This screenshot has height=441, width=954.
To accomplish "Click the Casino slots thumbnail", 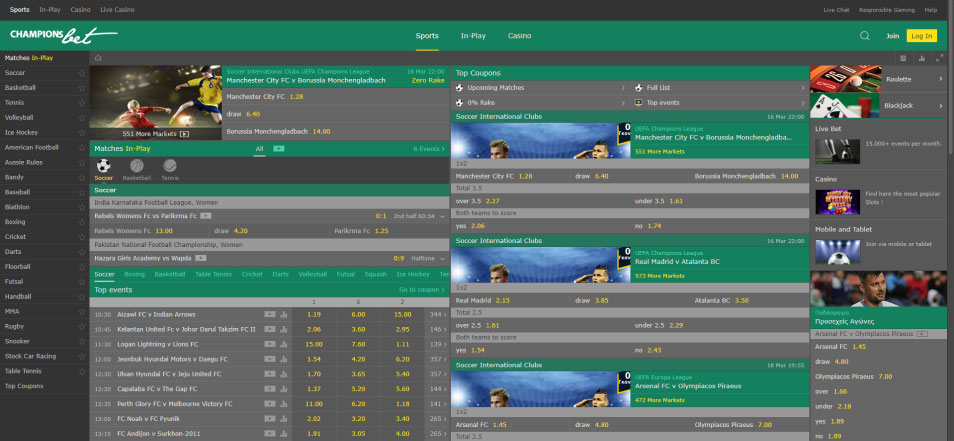I will (x=837, y=202).
